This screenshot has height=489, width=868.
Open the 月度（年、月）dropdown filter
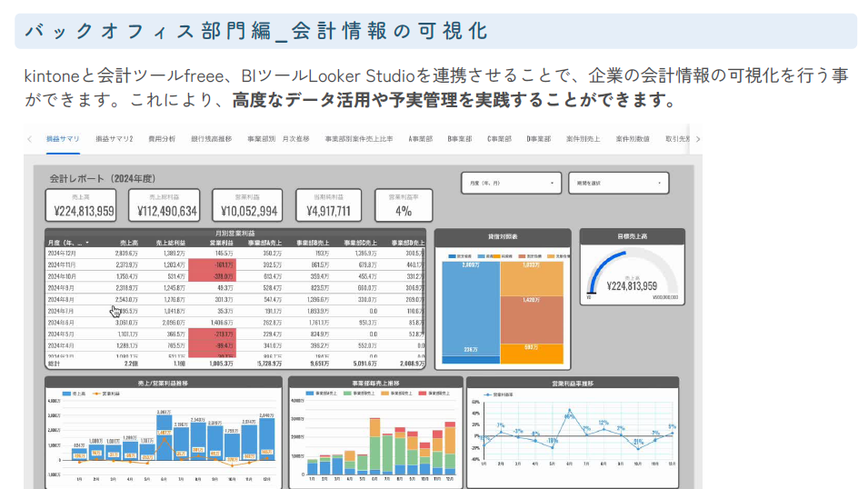point(510,183)
